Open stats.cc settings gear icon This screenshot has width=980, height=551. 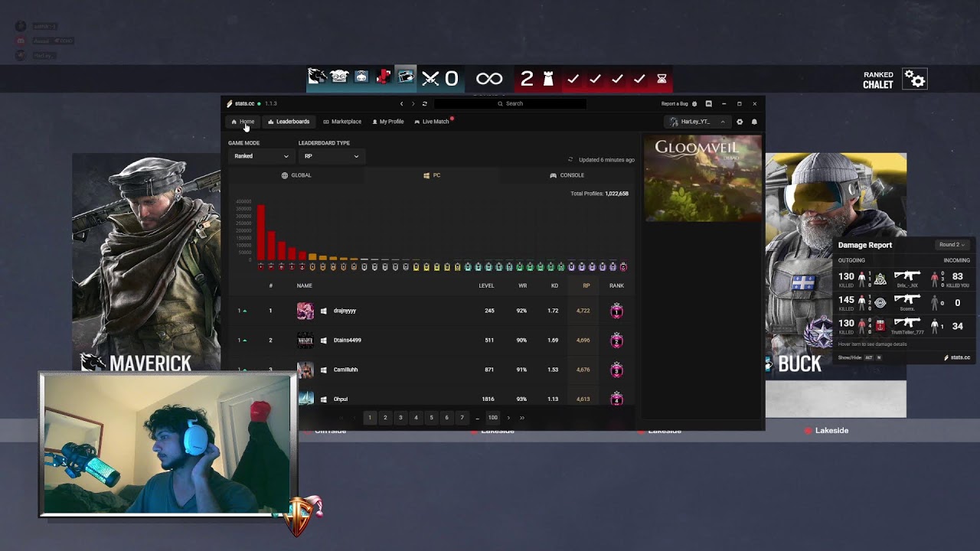tap(740, 122)
